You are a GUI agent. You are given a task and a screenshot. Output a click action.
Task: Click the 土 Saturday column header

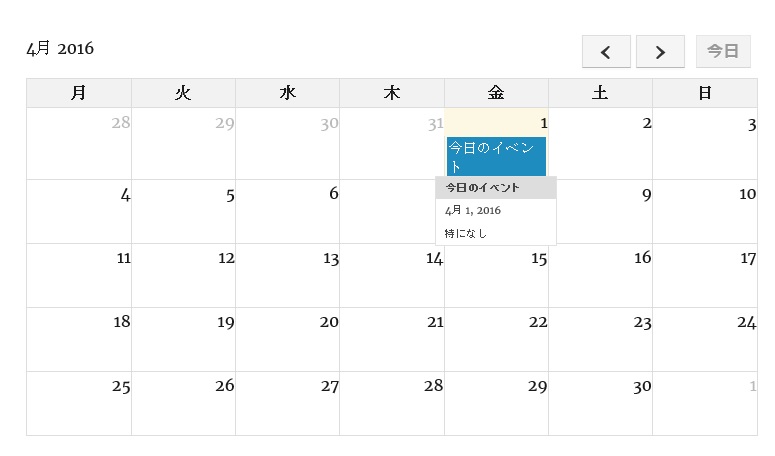point(600,93)
